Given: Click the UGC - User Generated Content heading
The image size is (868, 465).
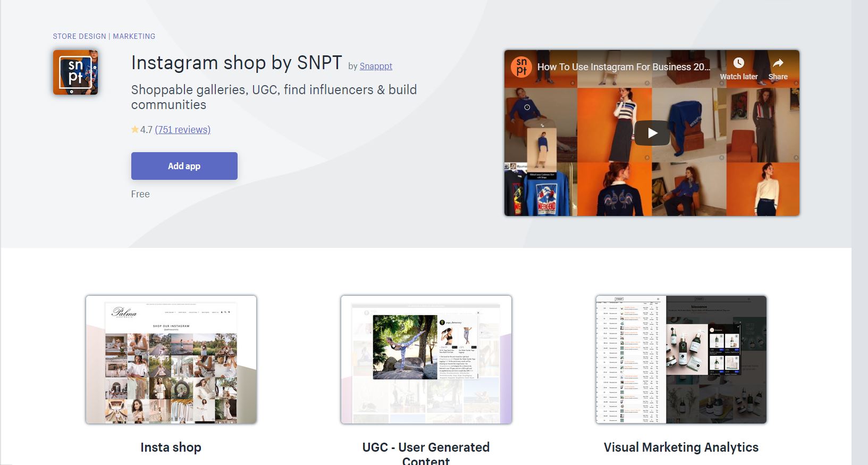Looking at the screenshot, I should pyautogui.click(x=426, y=453).
